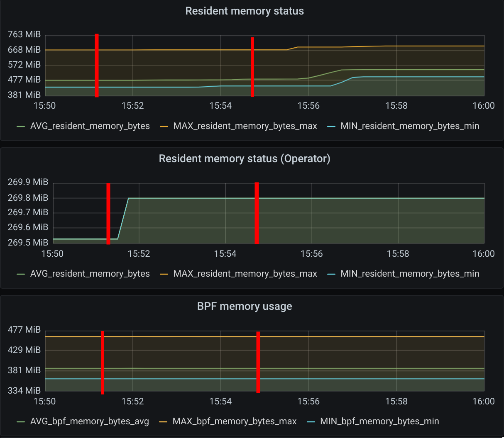Click the 334 MiB y-axis label
Screen dimensions: 504x438
pyautogui.click(x=24, y=391)
